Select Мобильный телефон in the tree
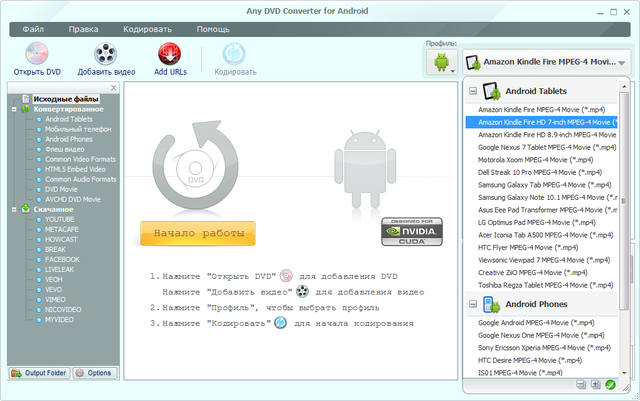This screenshot has height=401, width=640. pos(78,129)
